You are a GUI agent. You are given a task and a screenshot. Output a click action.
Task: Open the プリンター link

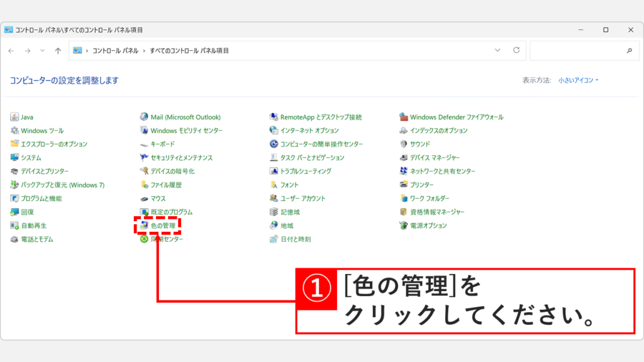tap(421, 185)
